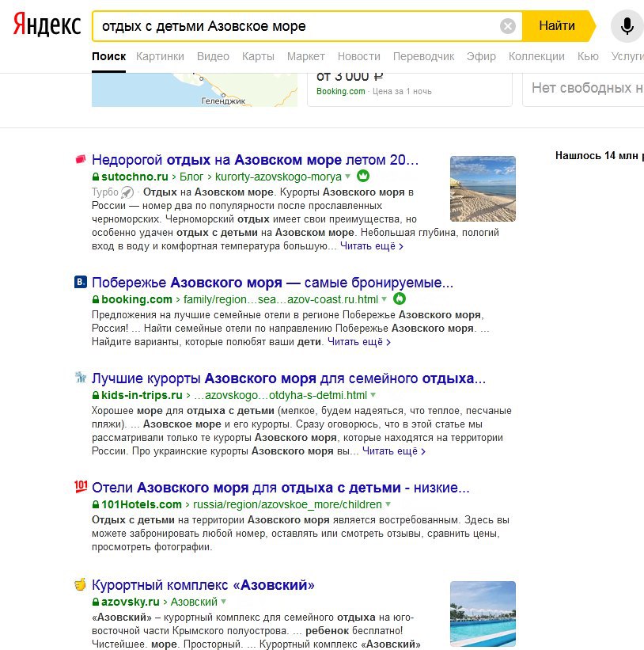Click the booking.com domain link

coord(136,299)
